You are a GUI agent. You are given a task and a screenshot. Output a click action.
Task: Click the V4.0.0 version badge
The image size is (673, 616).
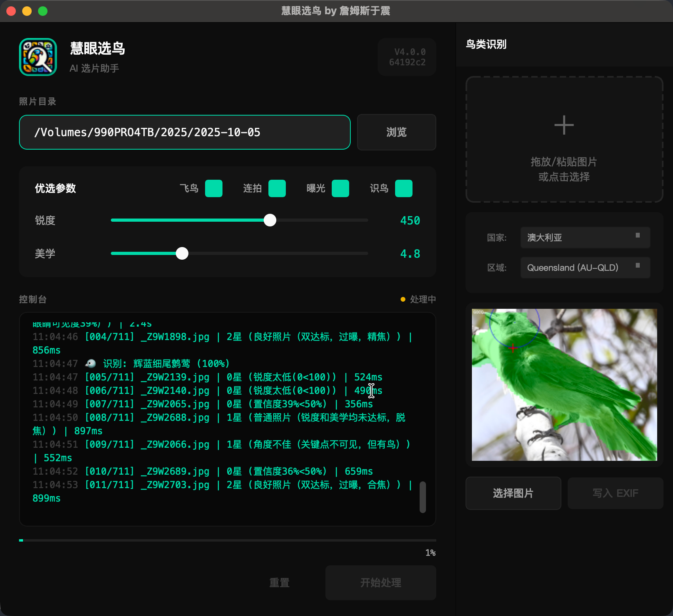pos(407,57)
